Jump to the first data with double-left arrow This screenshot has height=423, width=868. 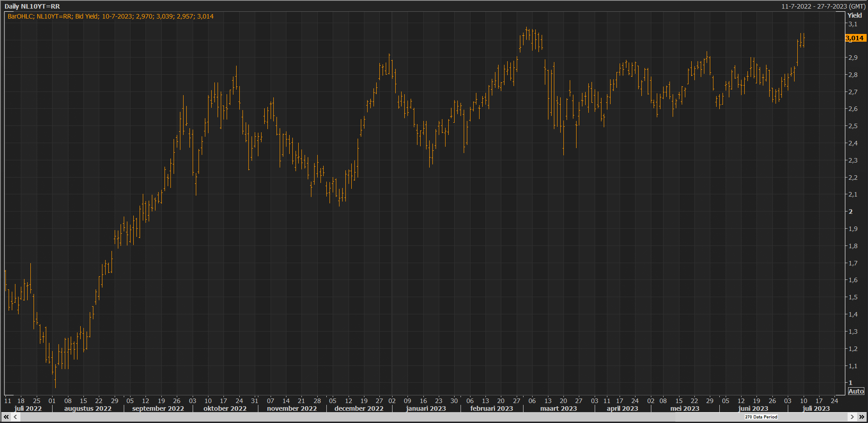[6, 417]
